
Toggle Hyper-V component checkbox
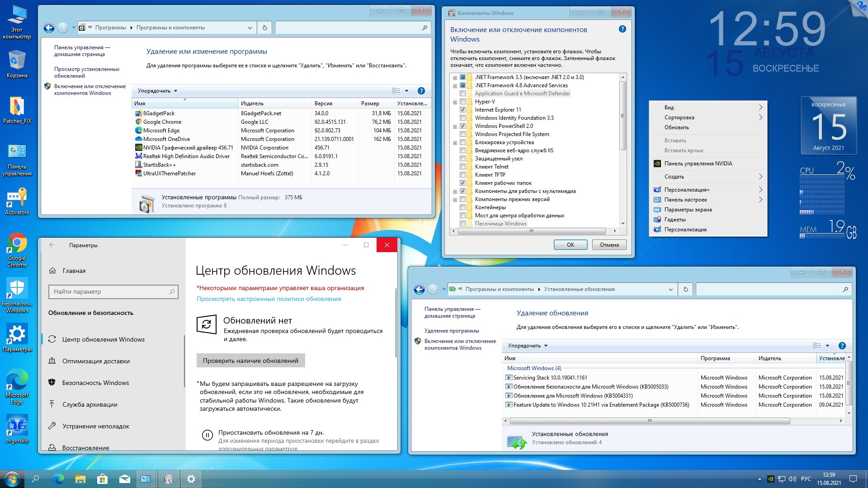tap(462, 102)
